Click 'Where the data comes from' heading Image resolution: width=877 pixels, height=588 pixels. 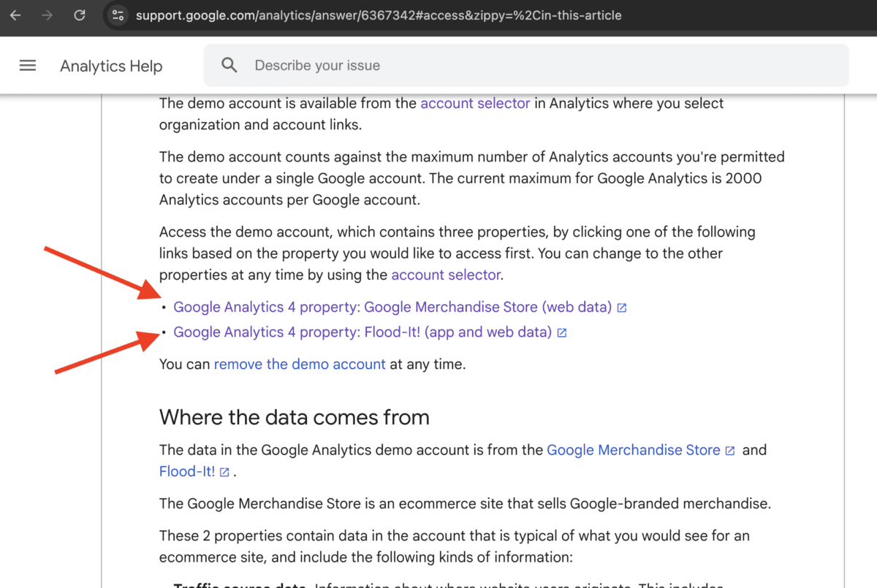tap(295, 417)
